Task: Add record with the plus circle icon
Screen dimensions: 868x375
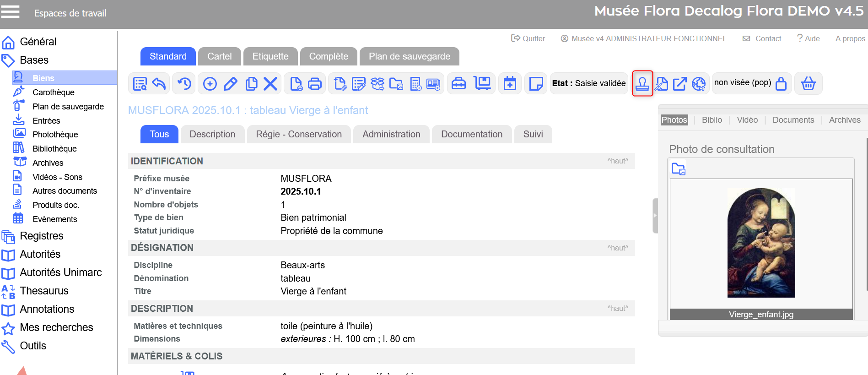Action: (x=210, y=84)
